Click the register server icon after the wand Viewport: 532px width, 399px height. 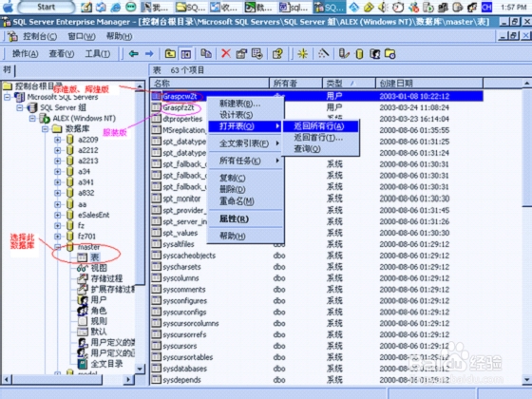344,53
